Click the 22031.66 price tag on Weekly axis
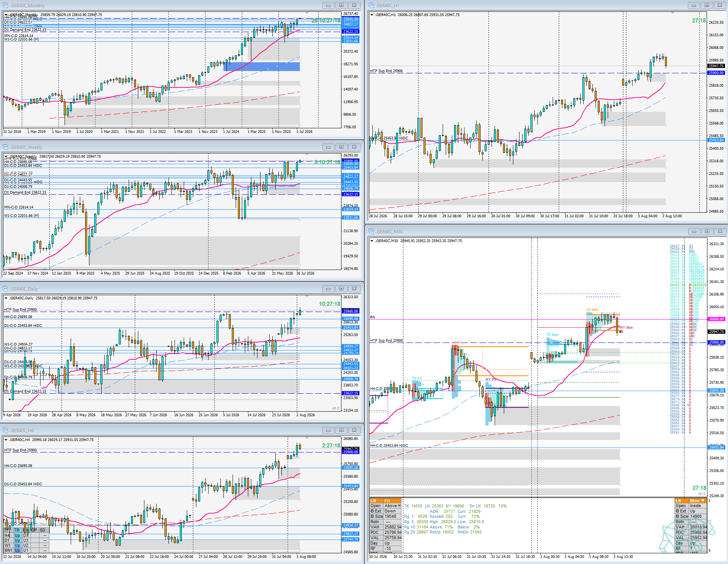Screen dimensions: 728x564 click(x=351, y=218)
